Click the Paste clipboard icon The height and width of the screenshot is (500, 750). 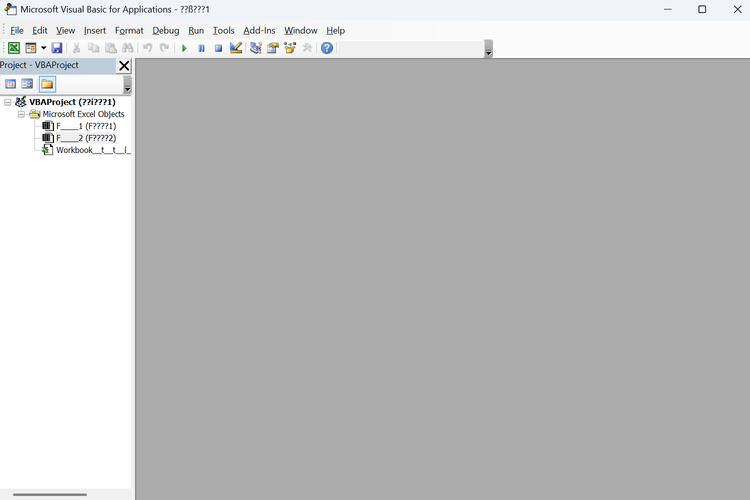[110, 48]
